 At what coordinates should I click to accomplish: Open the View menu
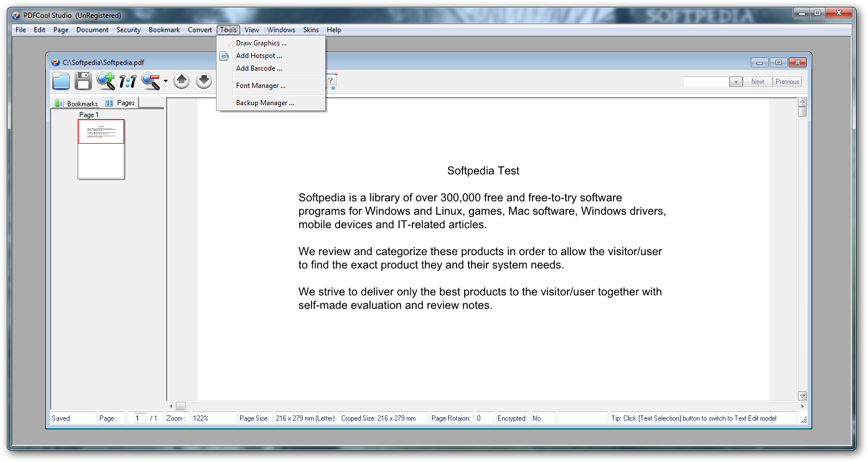click(x=252, y=30)
